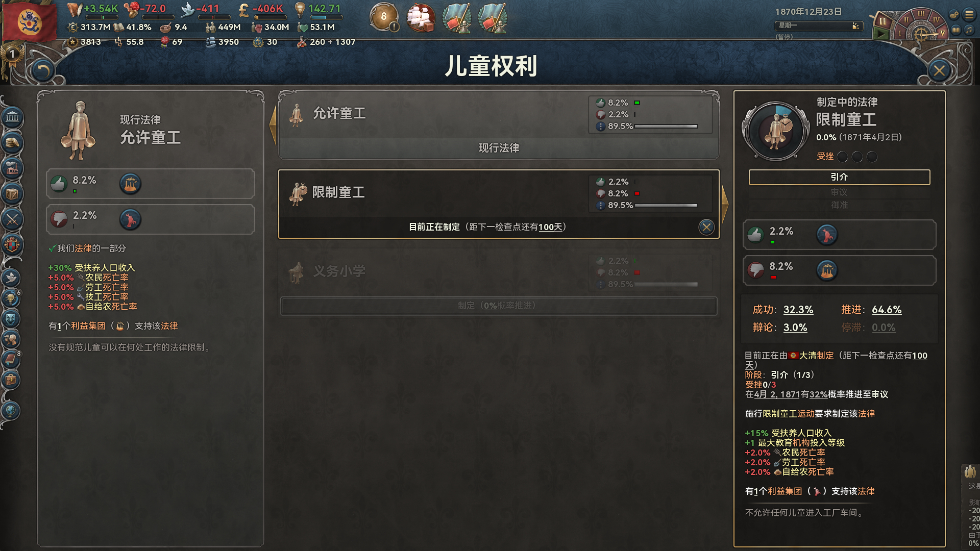
Task: Open the round notification counter showing 8
Action: coord(384,17)
